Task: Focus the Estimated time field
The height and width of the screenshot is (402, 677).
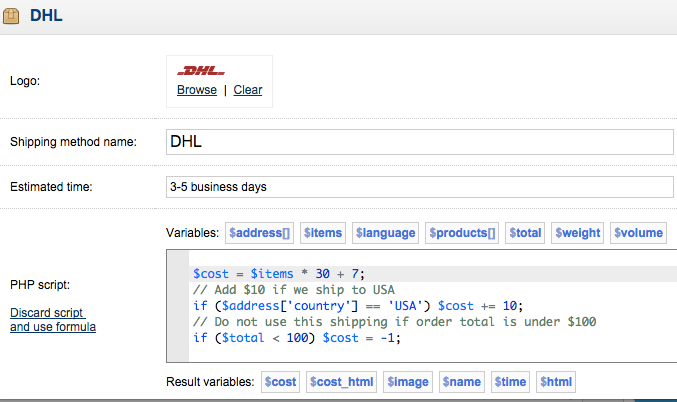Action: tap(420, 187)
